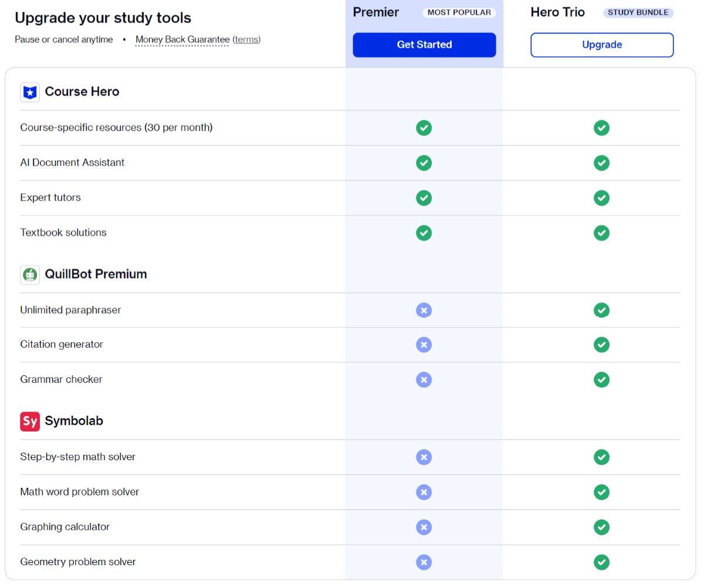Click the Graphing calculator label
Screen dimensions: 704x588
pyautogui.click(x=65, y=526)
